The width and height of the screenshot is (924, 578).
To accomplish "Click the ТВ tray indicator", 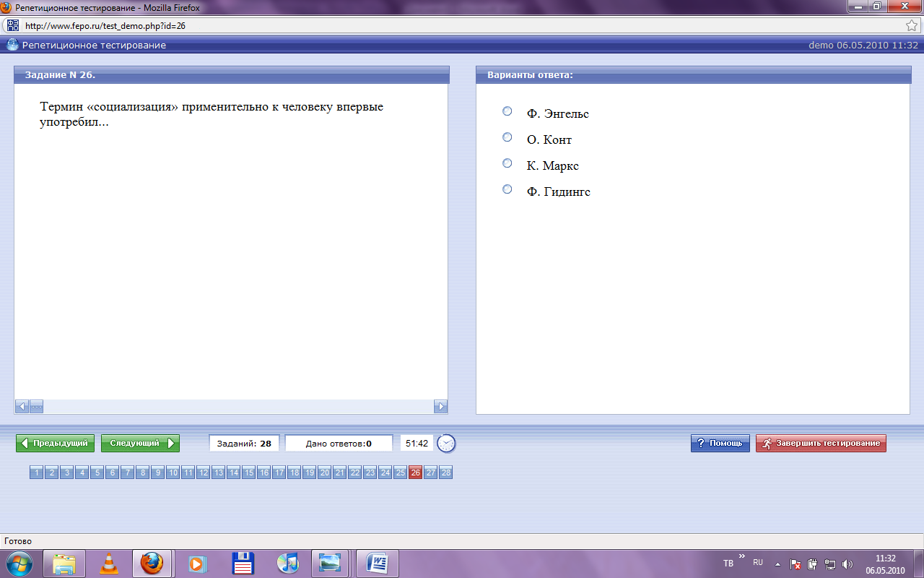I will click(x=728, y=563).
